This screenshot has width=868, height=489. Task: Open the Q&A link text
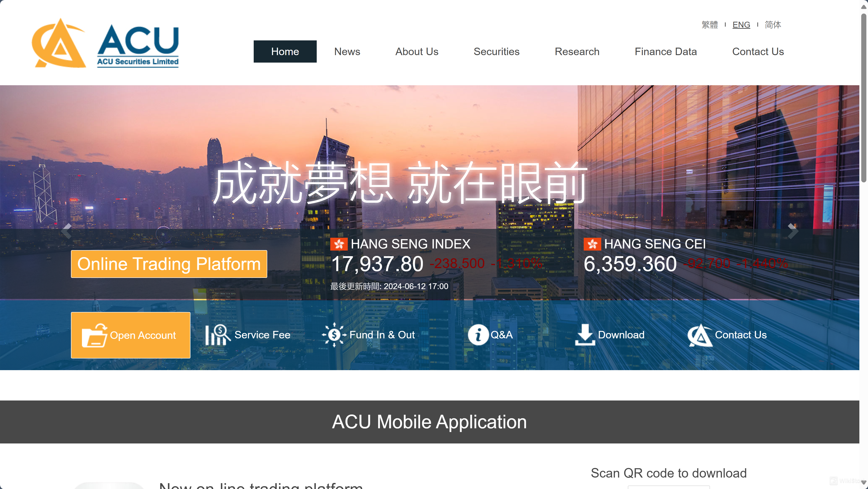(x=501, y=335)
